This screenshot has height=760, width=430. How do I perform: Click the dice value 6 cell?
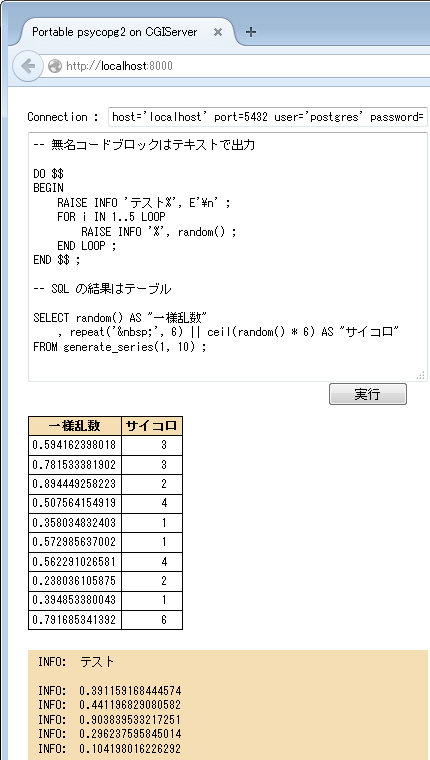(x=152, y=619)
